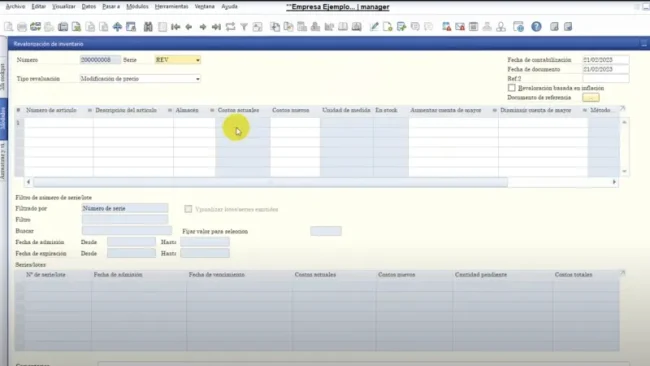Click the Ref.2 input field

pyautogui.click(x=606, y=78)
